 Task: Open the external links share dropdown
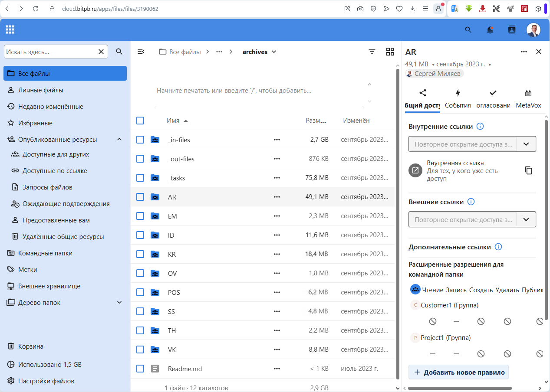[x=526, y=219]
